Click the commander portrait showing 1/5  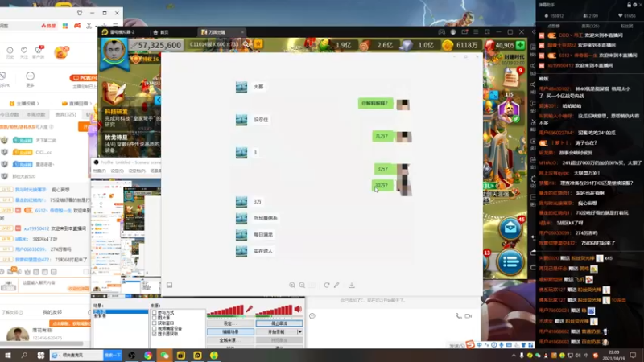coord(509,110)
